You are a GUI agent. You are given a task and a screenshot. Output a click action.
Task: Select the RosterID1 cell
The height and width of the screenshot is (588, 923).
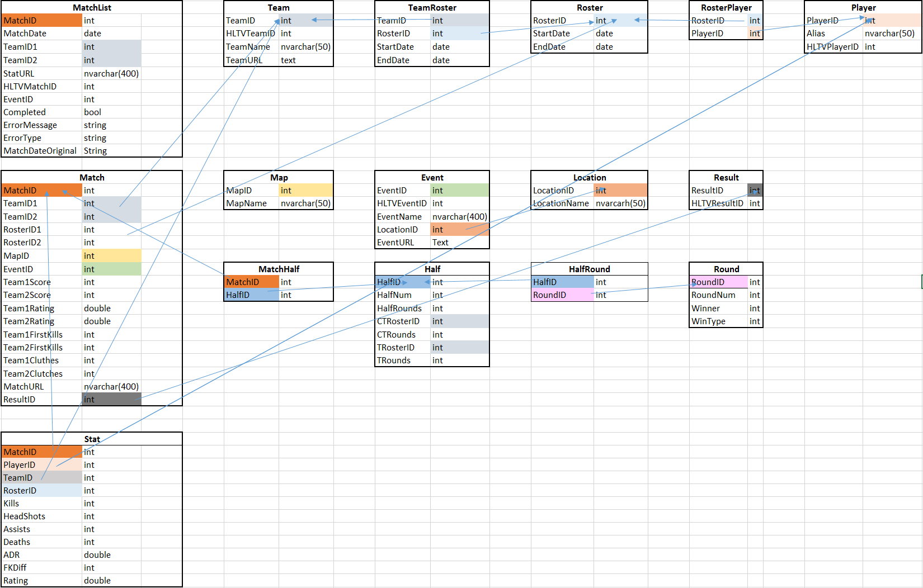coord(42,230)
